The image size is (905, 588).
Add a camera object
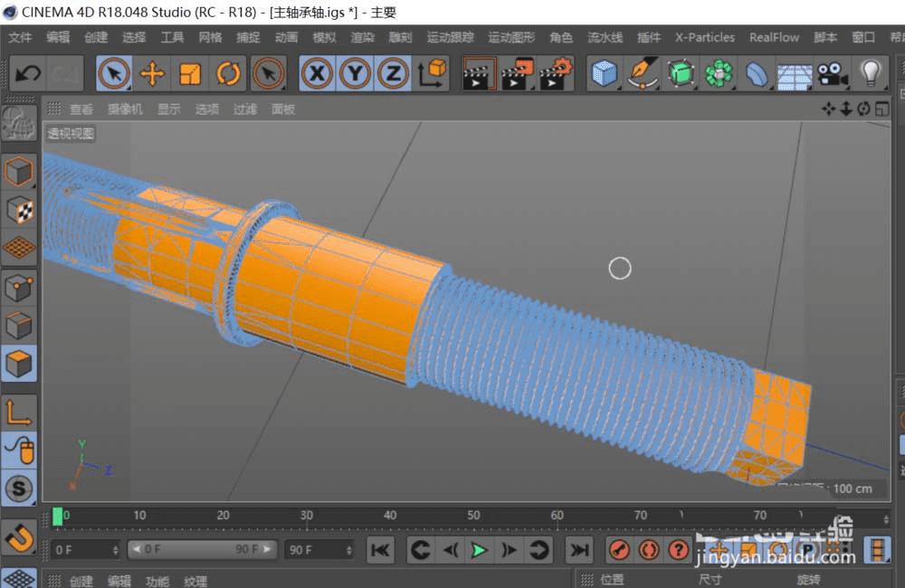pyautogui.click(x=833, y=73)
